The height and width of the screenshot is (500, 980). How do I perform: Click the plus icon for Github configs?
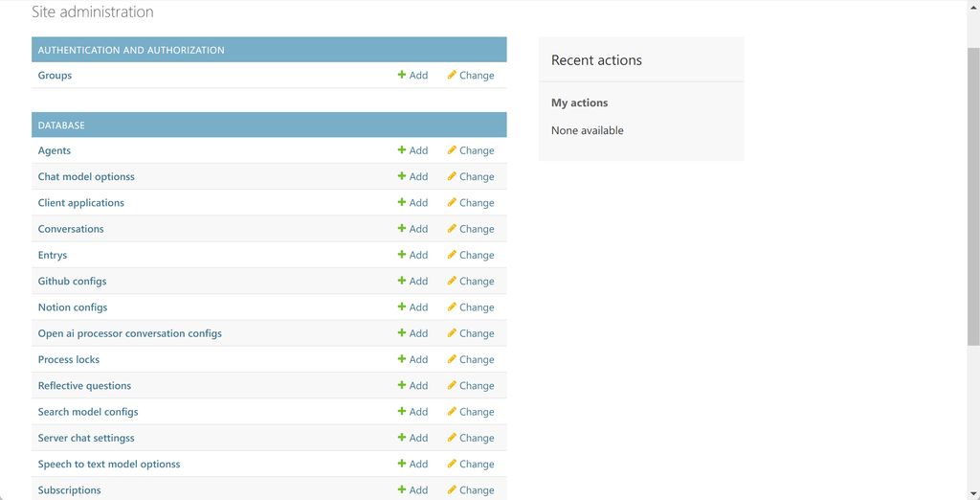pos(402,282)
